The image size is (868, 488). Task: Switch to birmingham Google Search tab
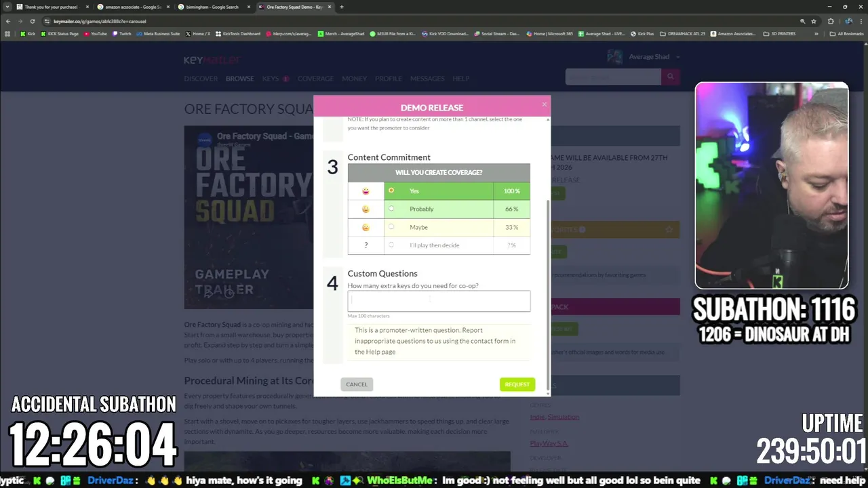[214, 7]
